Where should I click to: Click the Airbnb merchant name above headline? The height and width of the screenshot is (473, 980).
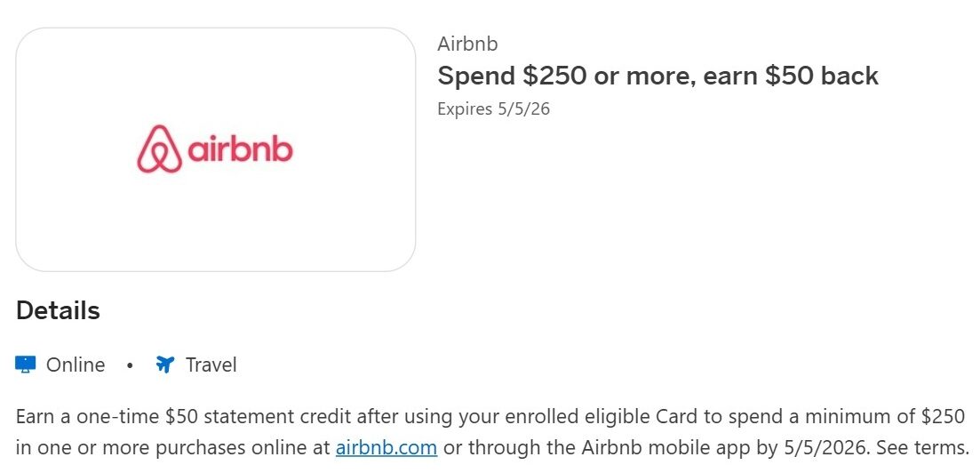(467, 44)
